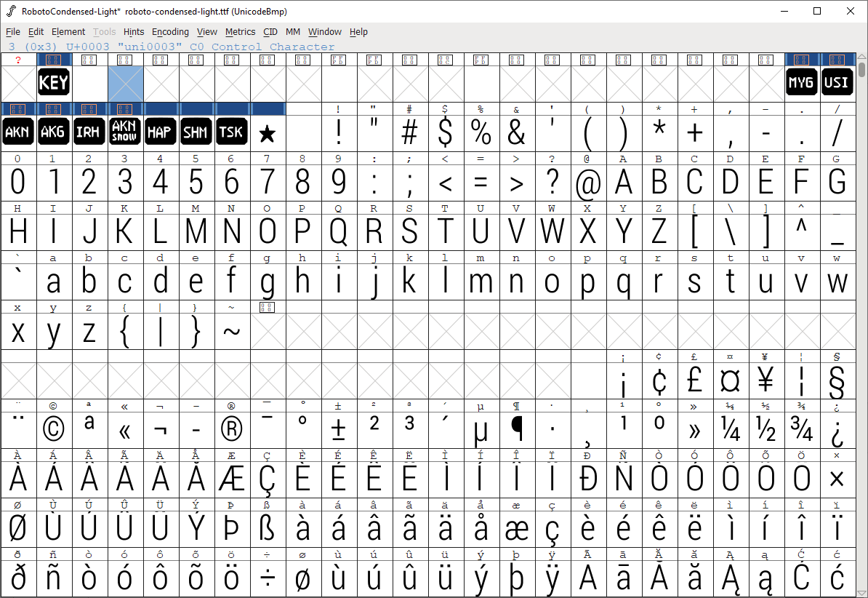Click the vertical scrollbar thumb

[x=862, y=71]
